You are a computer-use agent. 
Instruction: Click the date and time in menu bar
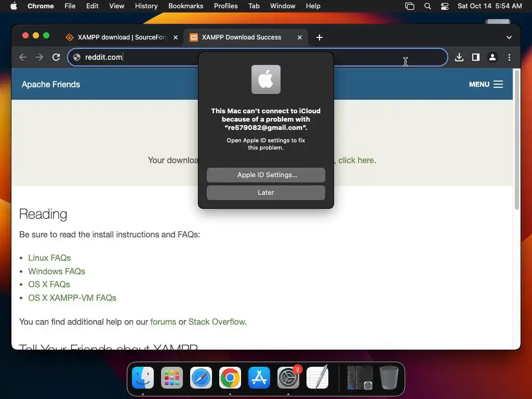point(489,6)
